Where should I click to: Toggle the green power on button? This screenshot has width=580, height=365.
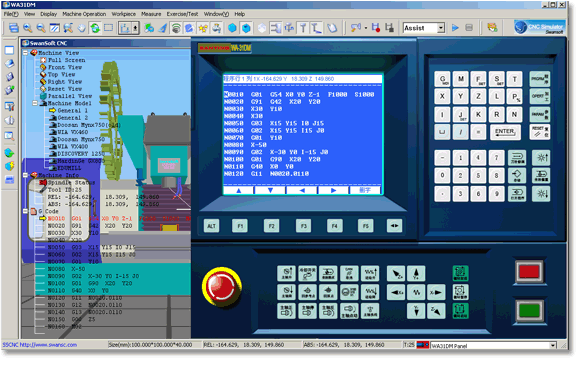click(x=529, y=311)
